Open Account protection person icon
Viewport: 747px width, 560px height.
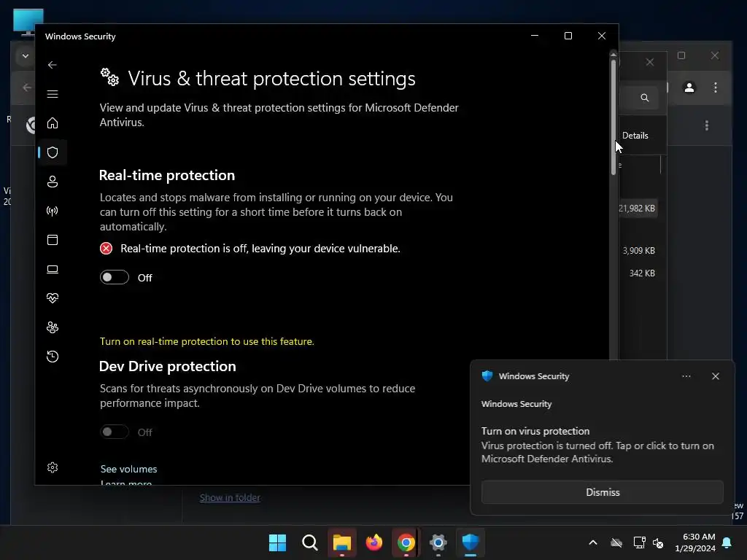pos(53,182)
